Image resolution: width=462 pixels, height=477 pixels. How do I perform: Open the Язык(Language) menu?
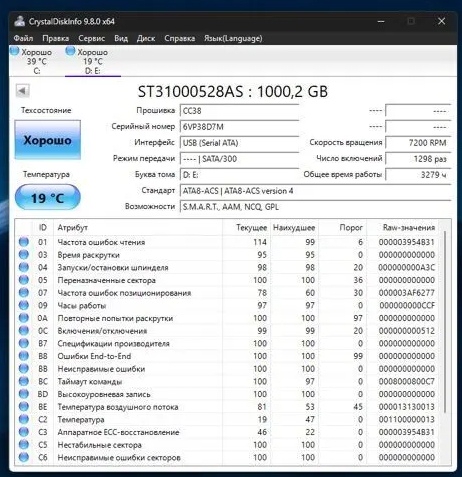point(233,38)
